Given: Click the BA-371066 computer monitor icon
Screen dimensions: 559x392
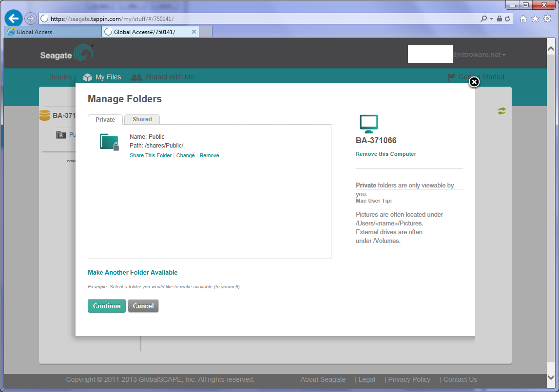Looking at the screenshot, I should point(368,124).
